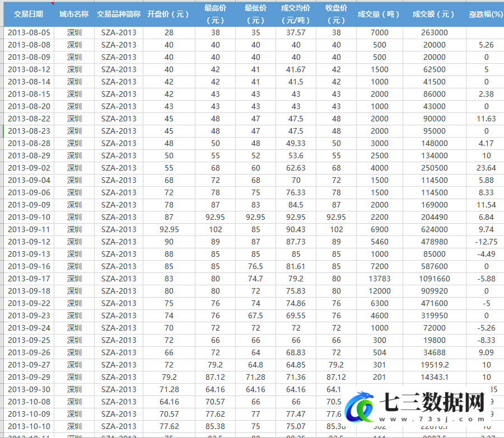Click volume cell 504
The image size is (504, 438).
pyautogui.click(x=380, y=352)
